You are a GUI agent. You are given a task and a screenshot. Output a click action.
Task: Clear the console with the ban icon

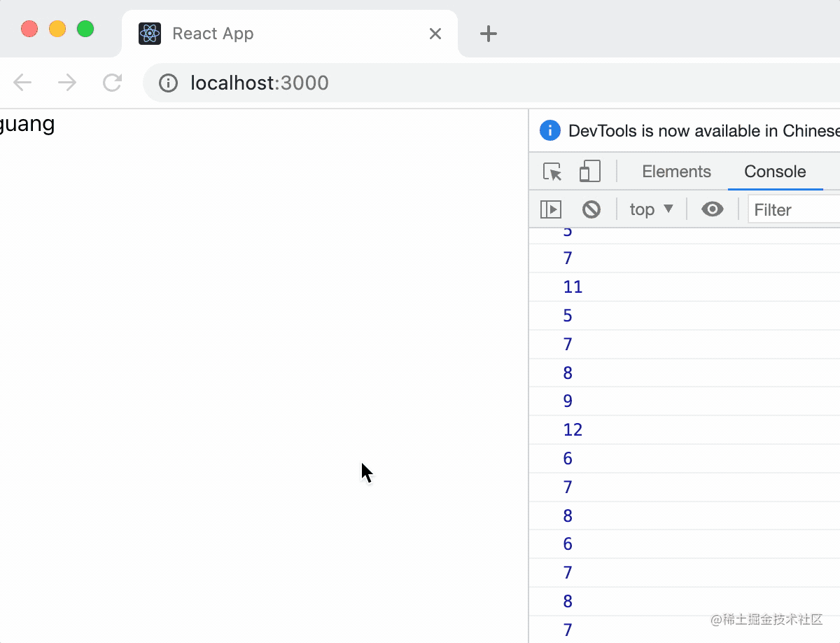tap(591, 209)
